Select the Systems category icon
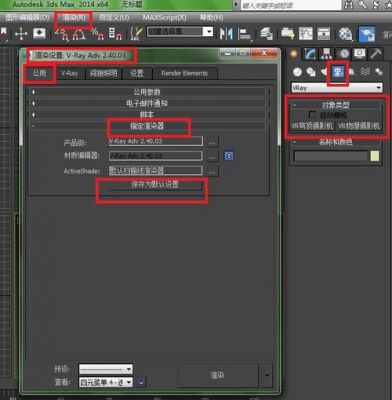392x400 pixels. click(x=379, y=72)
